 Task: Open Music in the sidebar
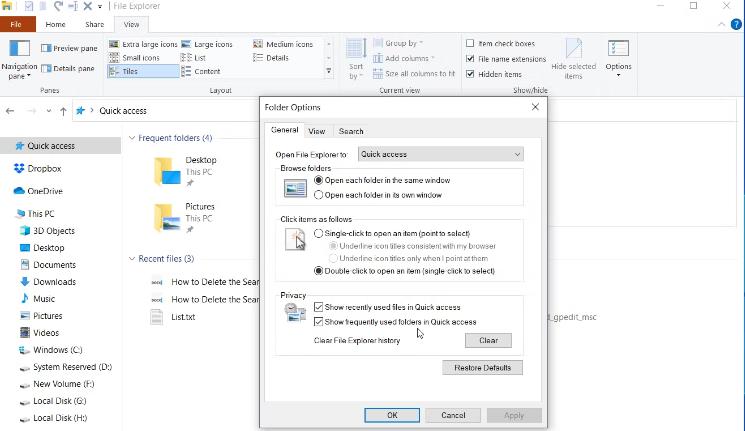point(38,299)
